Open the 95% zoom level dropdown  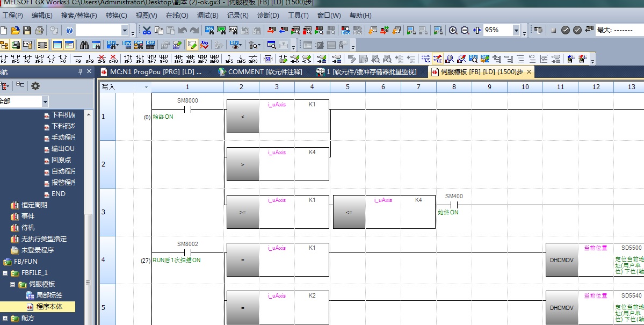pyautogui.click(x=524, y=31)
